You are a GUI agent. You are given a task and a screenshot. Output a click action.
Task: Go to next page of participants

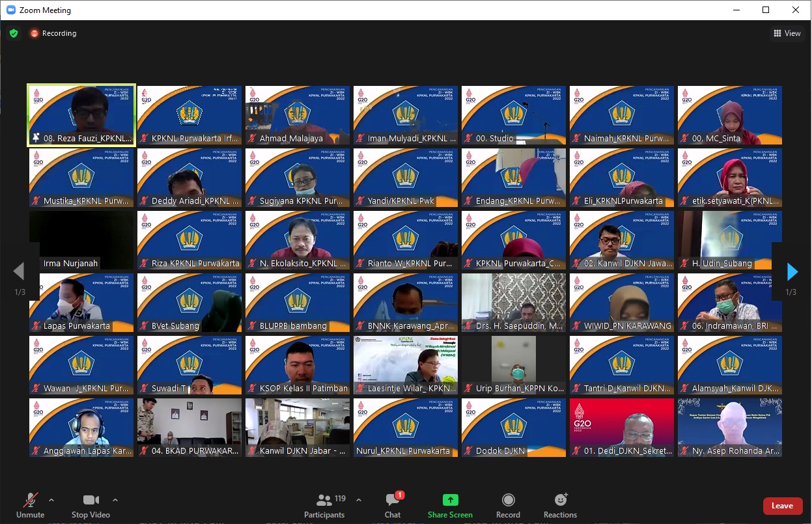[x=792, y=271]
